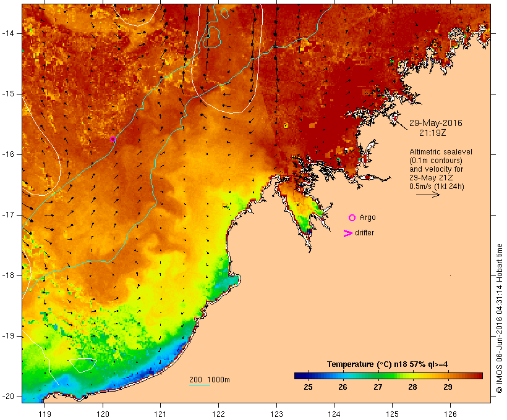This screenshot has width=507, height=420.
Task: Click the 120 longitude axis label
Action: [x=103, y=414]
